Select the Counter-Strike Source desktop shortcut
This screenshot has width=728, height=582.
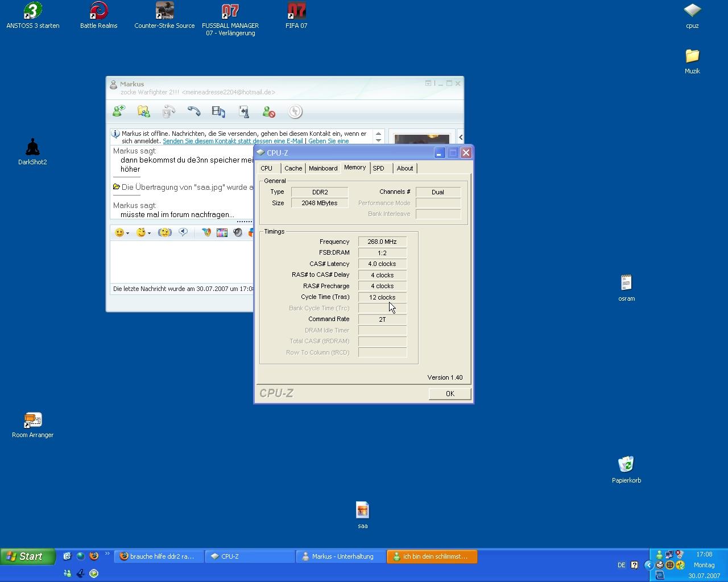tap(164, 15)
